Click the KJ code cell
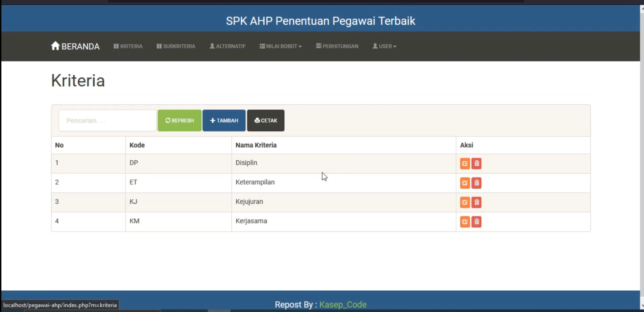 click(178, 202)
